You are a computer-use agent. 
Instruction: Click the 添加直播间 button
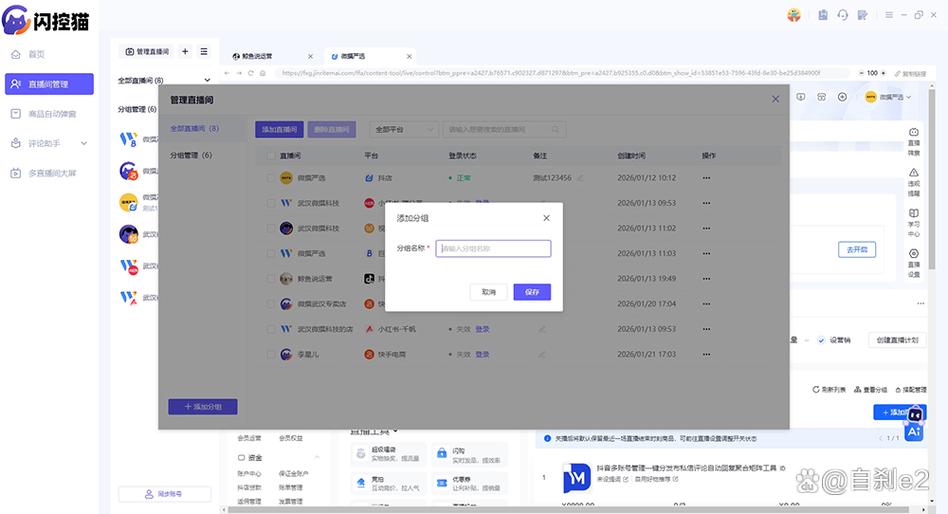click(x=279, y=129)
